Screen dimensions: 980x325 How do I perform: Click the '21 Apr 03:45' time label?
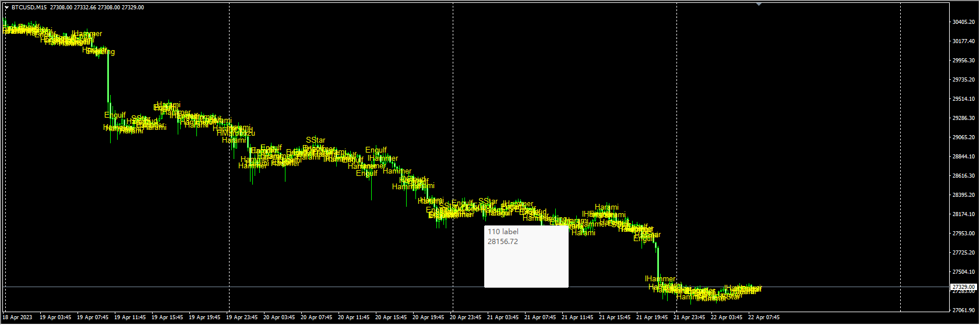(x=503, y=317)
